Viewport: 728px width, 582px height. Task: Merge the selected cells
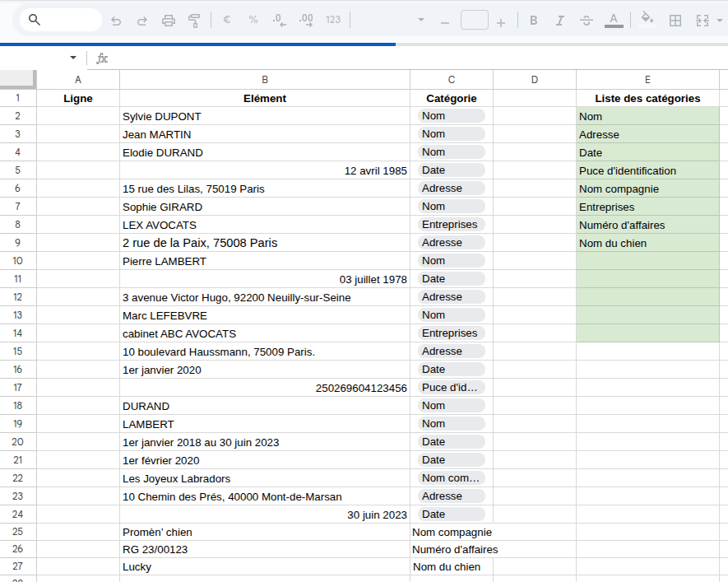tap(702, 21)
